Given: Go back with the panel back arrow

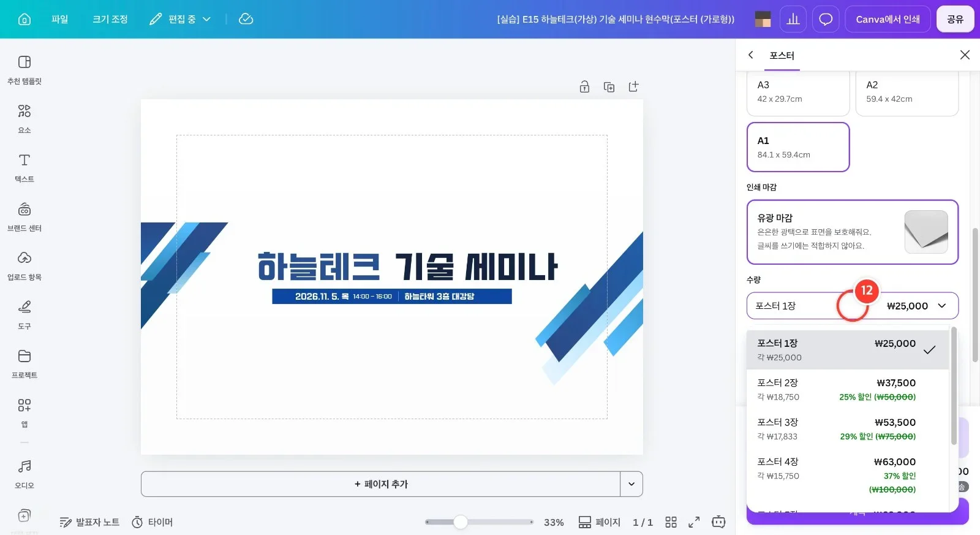Looking at the screenshot, I should click(x=751, y=55).
